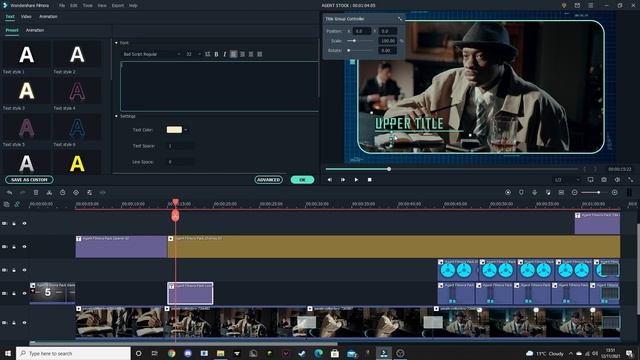Hide the bottom video track

24,322
